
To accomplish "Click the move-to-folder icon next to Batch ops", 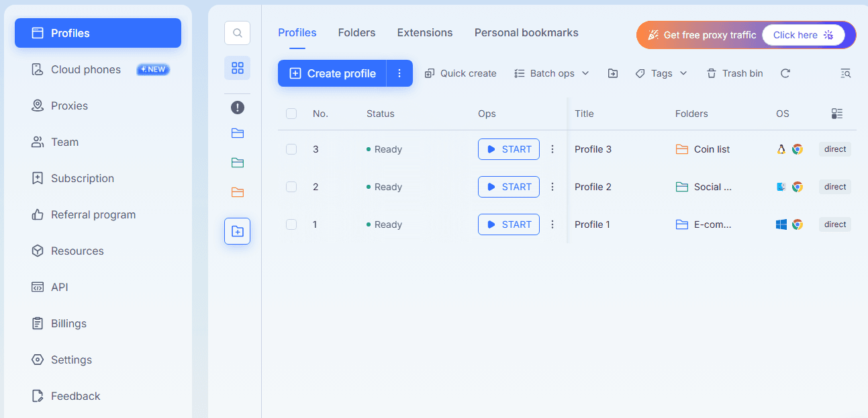I will pyautogui.click(x=612, y=73).
